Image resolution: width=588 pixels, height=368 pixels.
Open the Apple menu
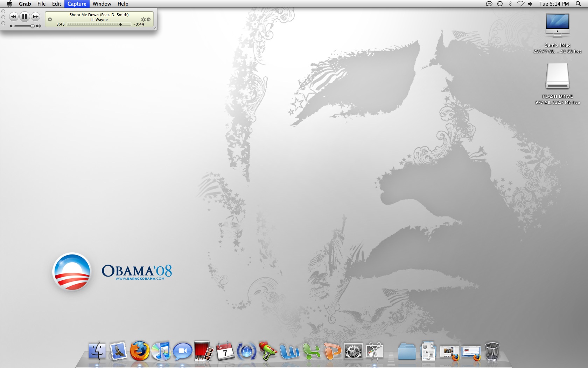point(9,4)
